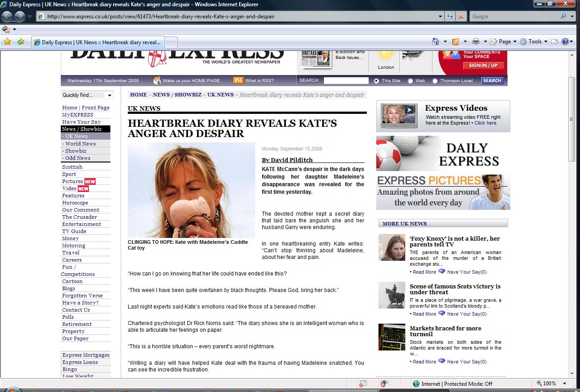Open the 'Foxy Knoxy' article link
This screenshot has width=580, height=392.
click(x=454, y=242)
